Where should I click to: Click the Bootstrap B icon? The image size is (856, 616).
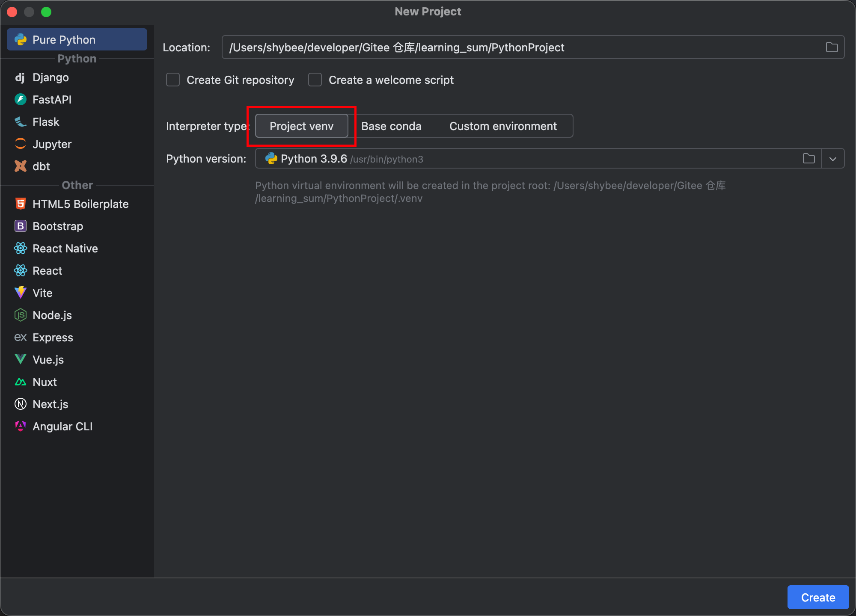coord(21,226)
